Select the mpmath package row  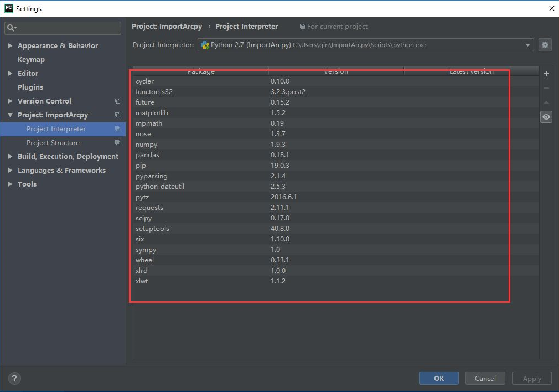point(336,123)
